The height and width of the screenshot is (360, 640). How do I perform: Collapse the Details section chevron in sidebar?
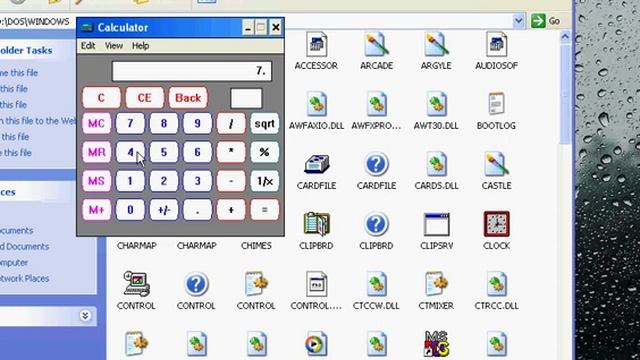pos(85,316)
